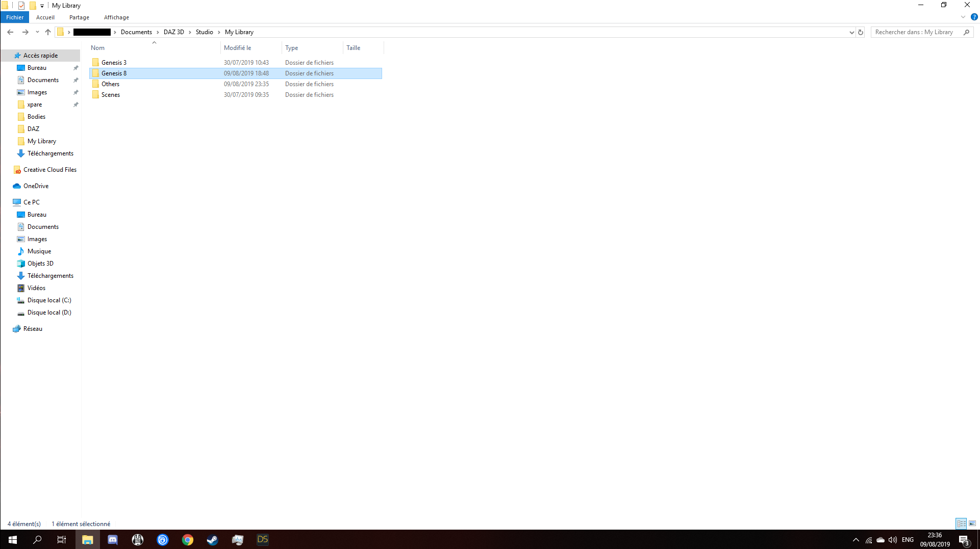Click the Properties quick access icon

21,6
